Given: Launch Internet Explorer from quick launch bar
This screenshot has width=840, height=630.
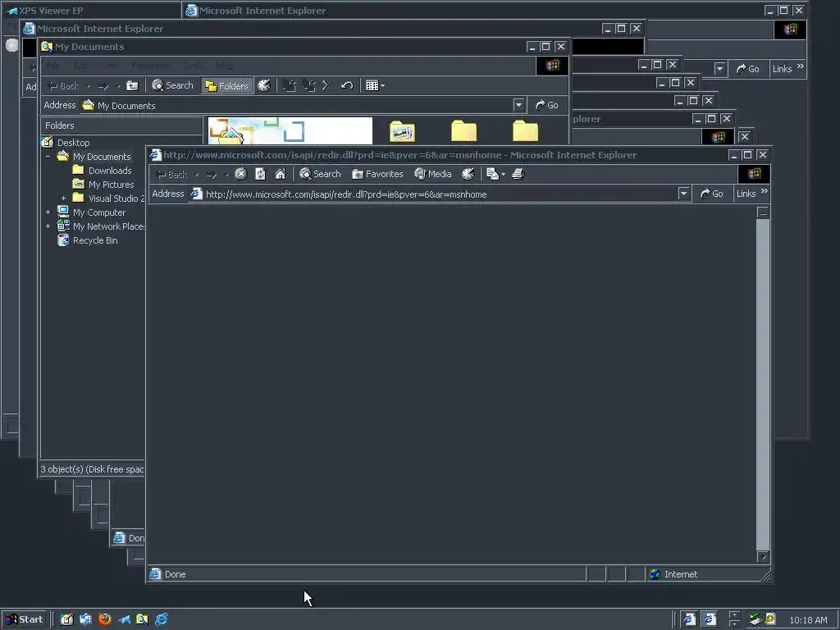Looking at the screenshot, I should 162,619.
